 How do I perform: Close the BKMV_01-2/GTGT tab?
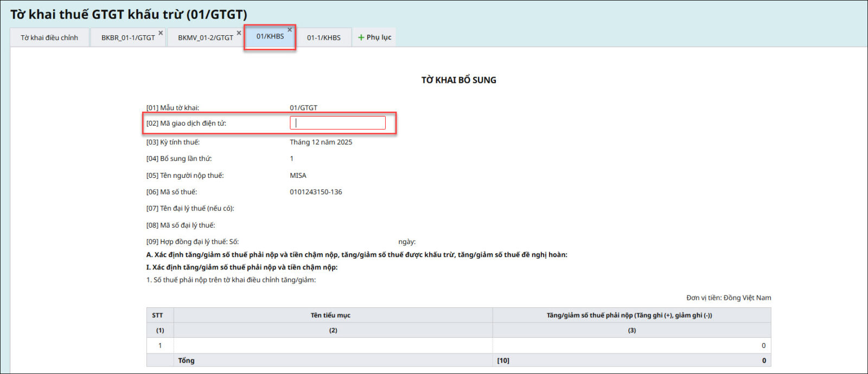click(x=239, y=33)
